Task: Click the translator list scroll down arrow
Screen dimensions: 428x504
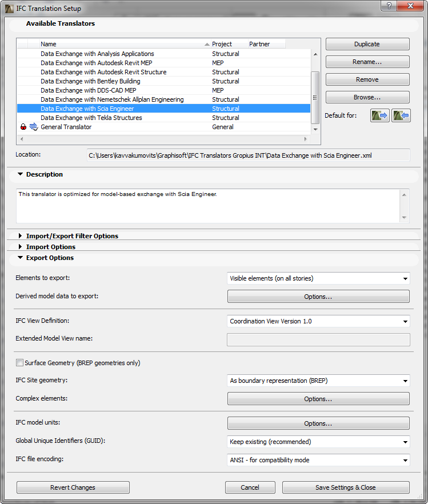Action: 315,129
